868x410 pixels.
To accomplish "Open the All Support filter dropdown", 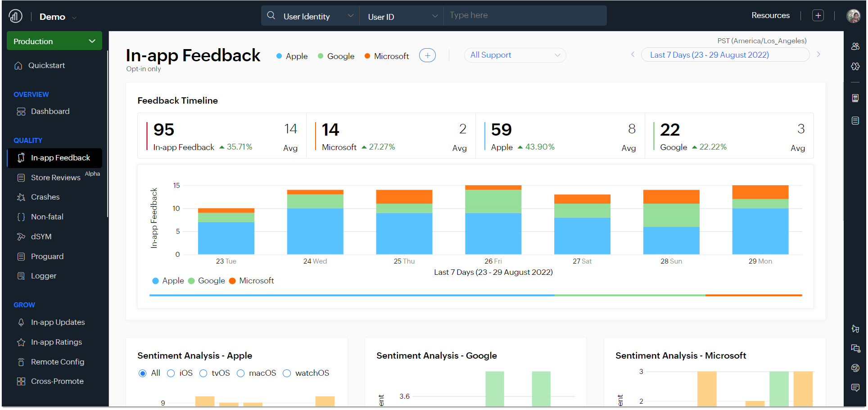I will [x=515, y=55].
